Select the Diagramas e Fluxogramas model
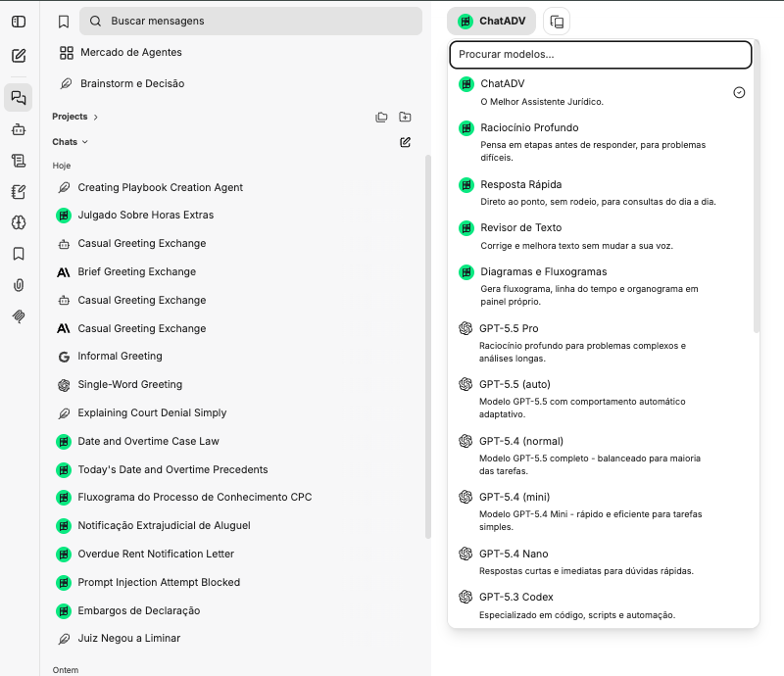This screenshot has height=676, width=784. point(600,286)
